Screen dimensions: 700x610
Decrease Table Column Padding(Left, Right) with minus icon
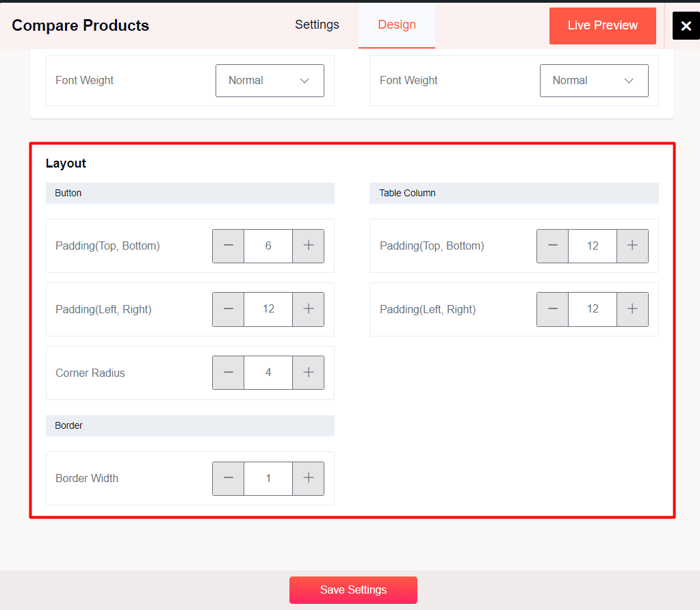[552, 309]
